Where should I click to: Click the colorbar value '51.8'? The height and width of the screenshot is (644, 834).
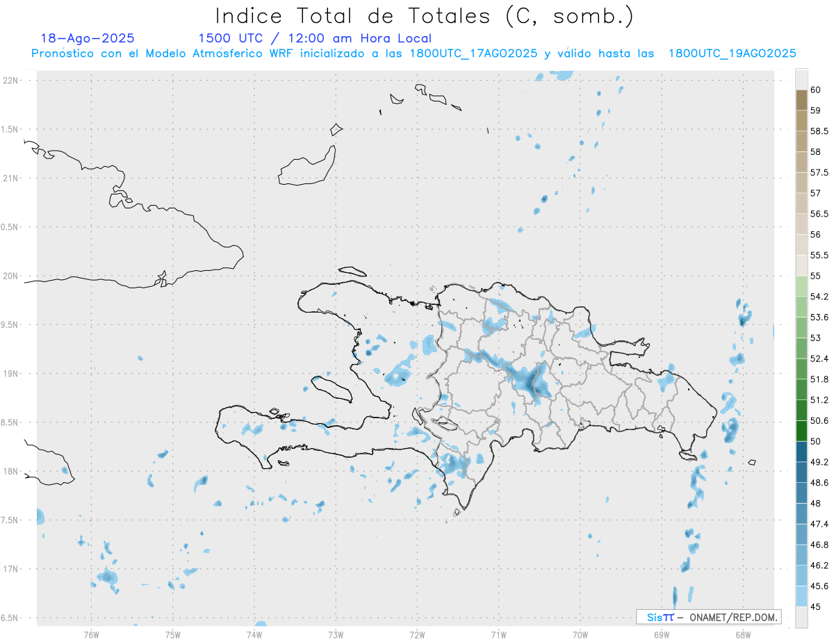tap(819, 379)
